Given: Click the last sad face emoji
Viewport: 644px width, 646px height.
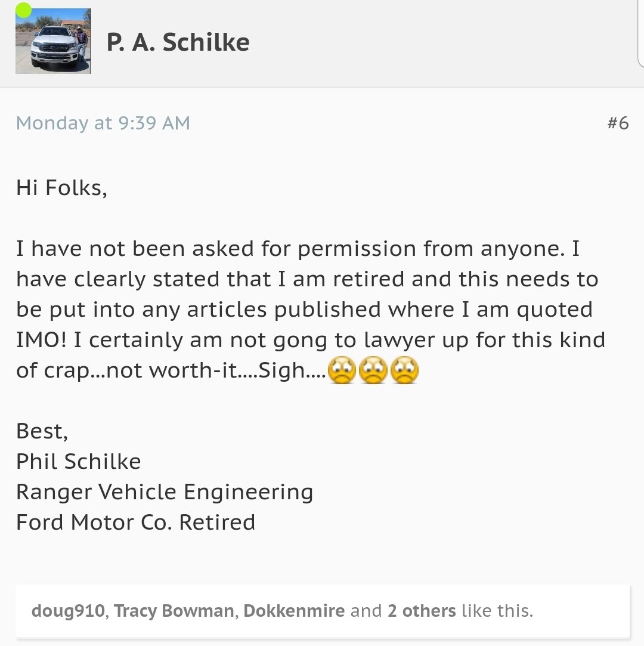Looking at the screenshot, I should 404,370.
